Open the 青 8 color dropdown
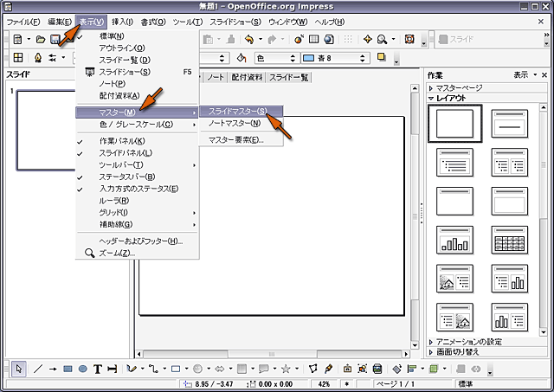This screenshot has height=392, width=554. pyautogui.click(x=336, y=58)
